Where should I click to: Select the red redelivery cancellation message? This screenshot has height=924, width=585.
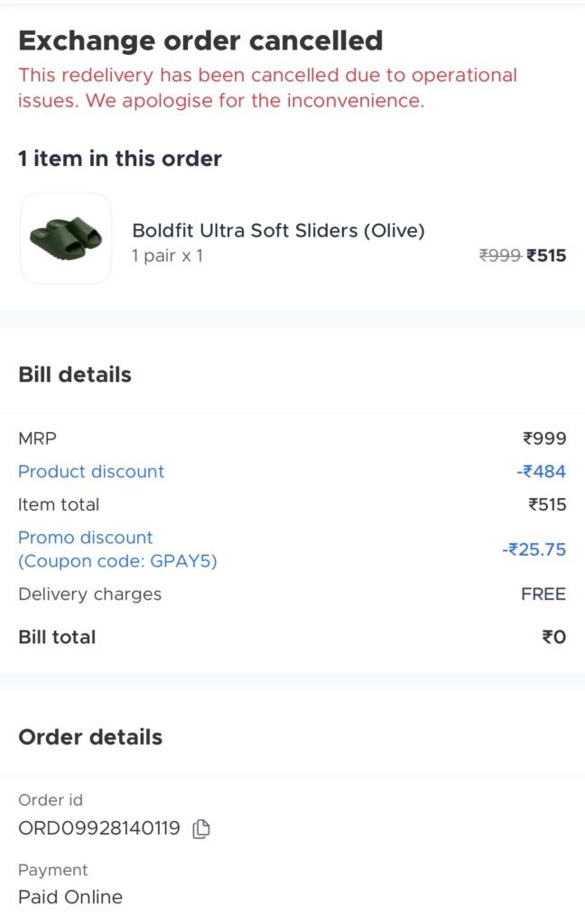tap(267, 88)
